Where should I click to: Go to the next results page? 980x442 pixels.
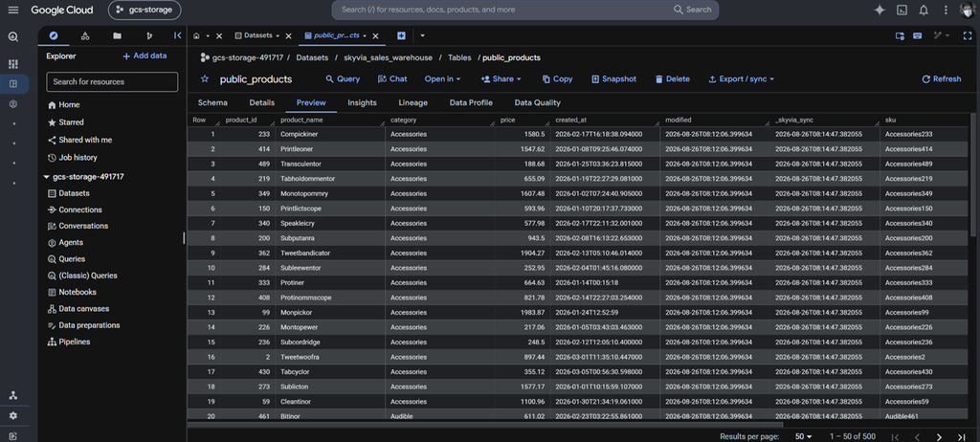point(939,436)
